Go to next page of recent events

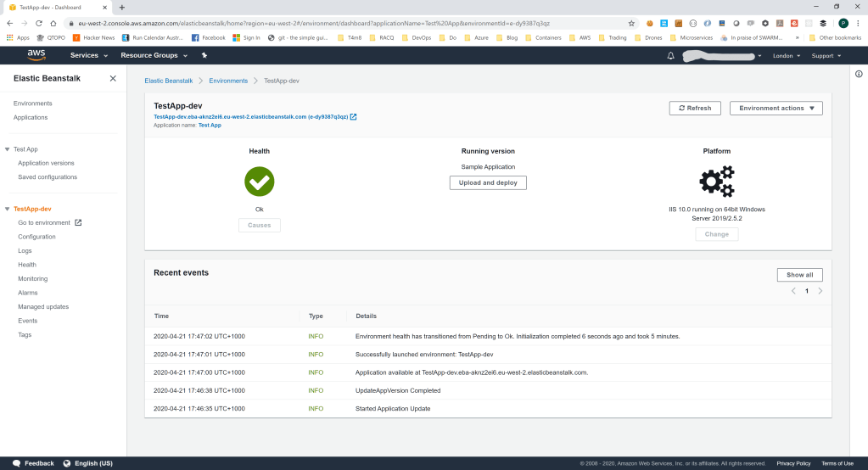click(x=820, y=291)
